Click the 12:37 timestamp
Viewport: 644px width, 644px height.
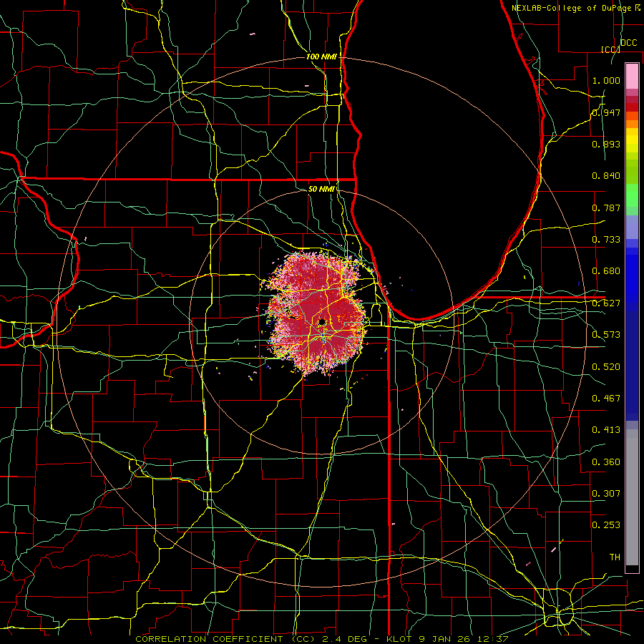492,639
